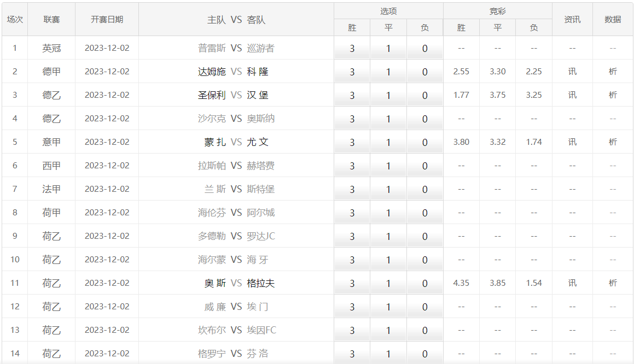Pick draw 1 for 蒙扎 VS 尤文
The width and height of the screenshot is (634, 364).
point(388,142)
